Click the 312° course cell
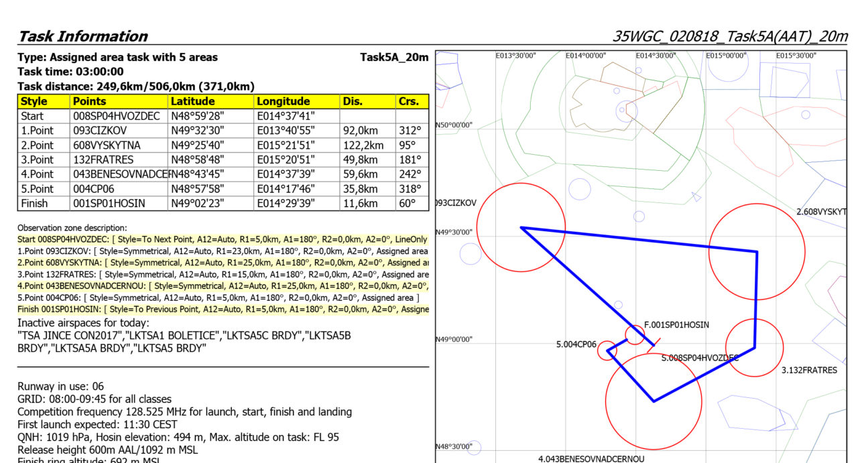 [409, 131]
